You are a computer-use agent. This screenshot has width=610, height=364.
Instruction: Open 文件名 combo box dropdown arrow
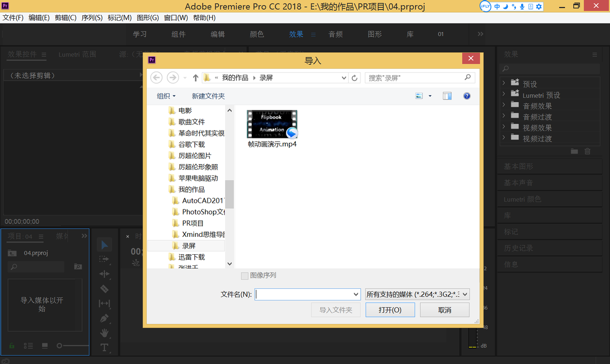pyautogui.click(x=356, y=294)
